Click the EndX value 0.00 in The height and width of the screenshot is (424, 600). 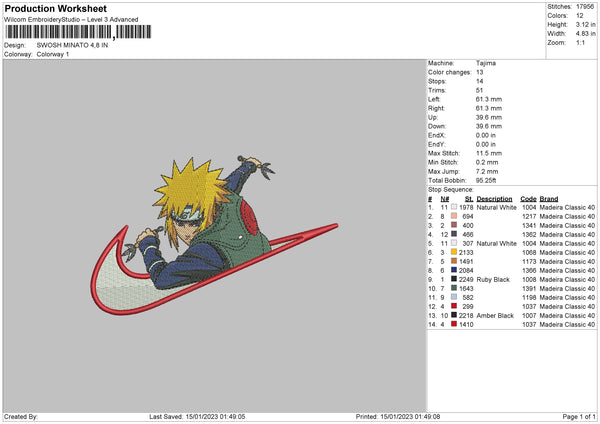486,135
